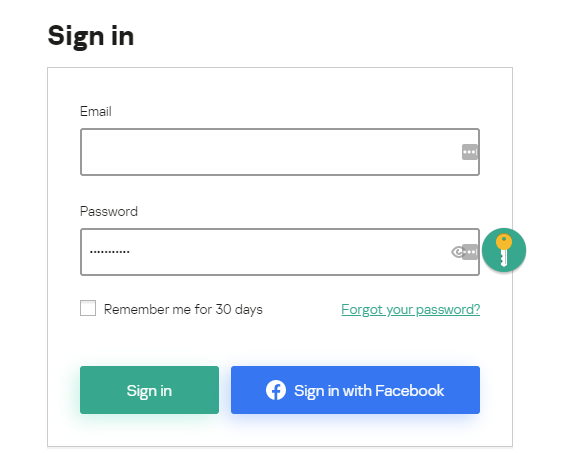Focus the Email input field

coord(280,152)
